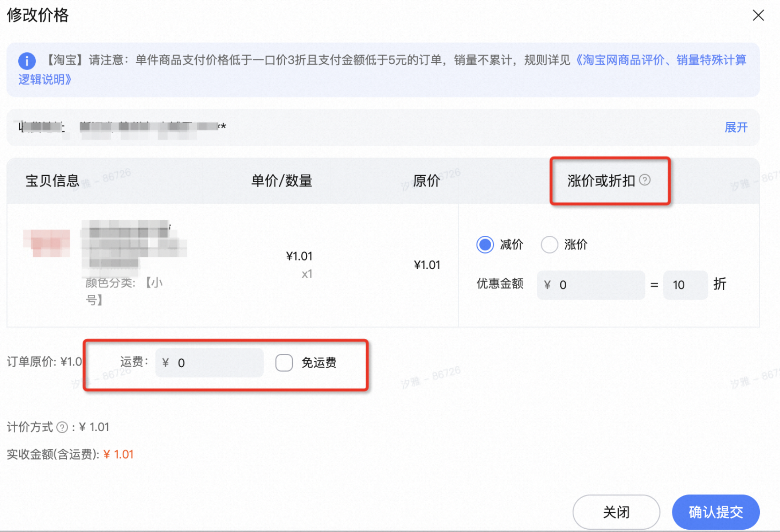Click the 关闭 button
The image size is (780, 532).
(x=616, y=512)
